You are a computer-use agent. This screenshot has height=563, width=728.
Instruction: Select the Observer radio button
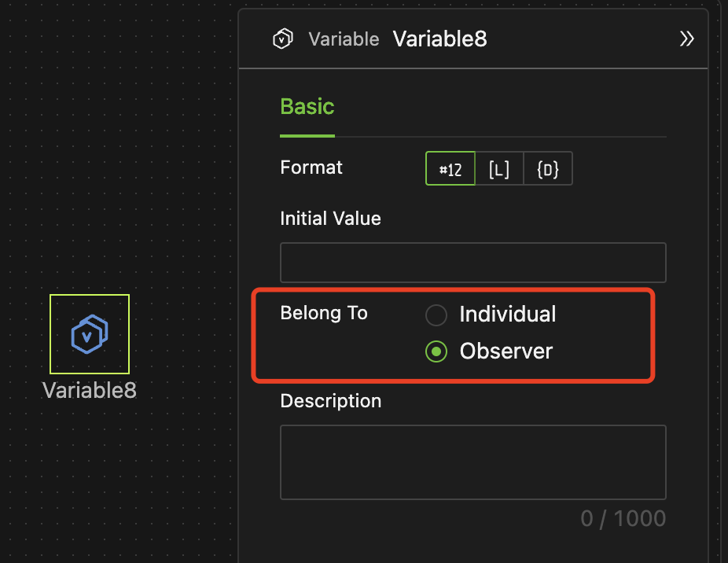tap(436, 351)
